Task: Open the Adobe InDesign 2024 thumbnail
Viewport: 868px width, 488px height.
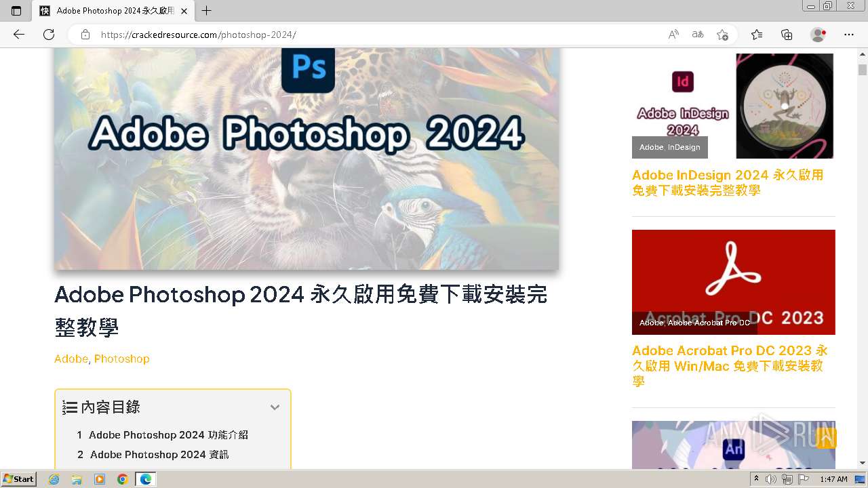Action: pyautogui.click(x=733, y=106)
